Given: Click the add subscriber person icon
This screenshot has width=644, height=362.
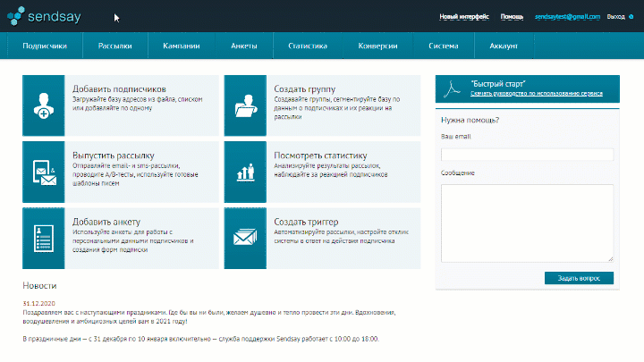Looking at the screenshot, I should [44, 105].
